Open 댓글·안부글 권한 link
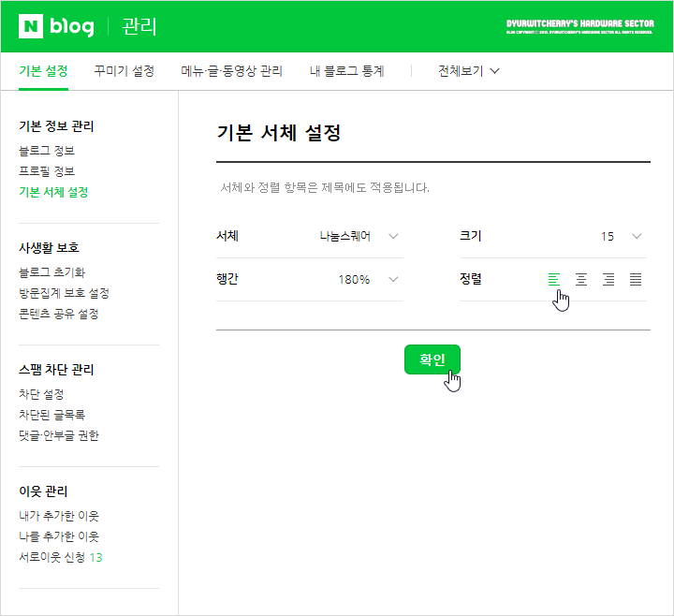Viewport: 674px width, 616px height. tap(59, 435)
